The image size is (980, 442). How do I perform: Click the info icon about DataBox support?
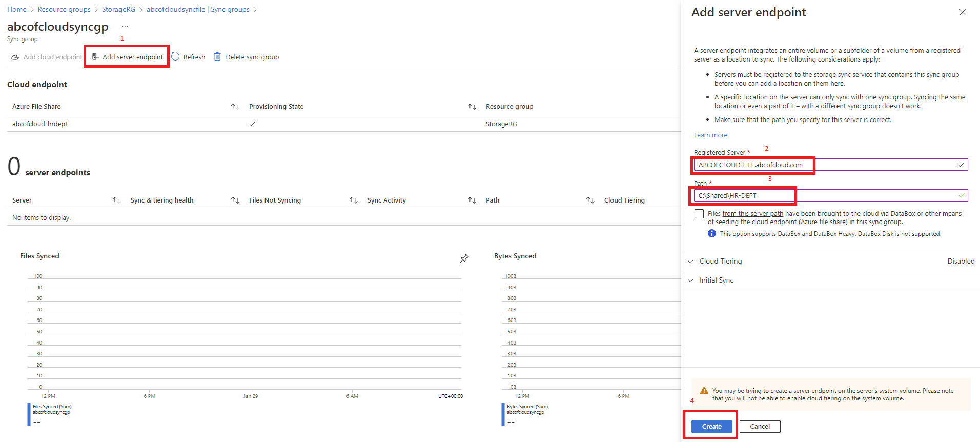712,234
